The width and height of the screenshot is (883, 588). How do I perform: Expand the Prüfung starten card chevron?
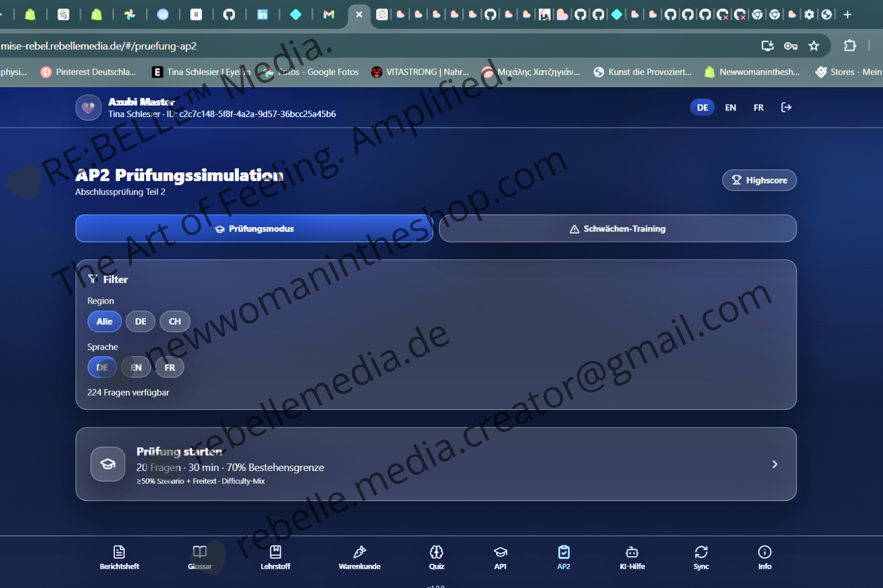(774, 464)
